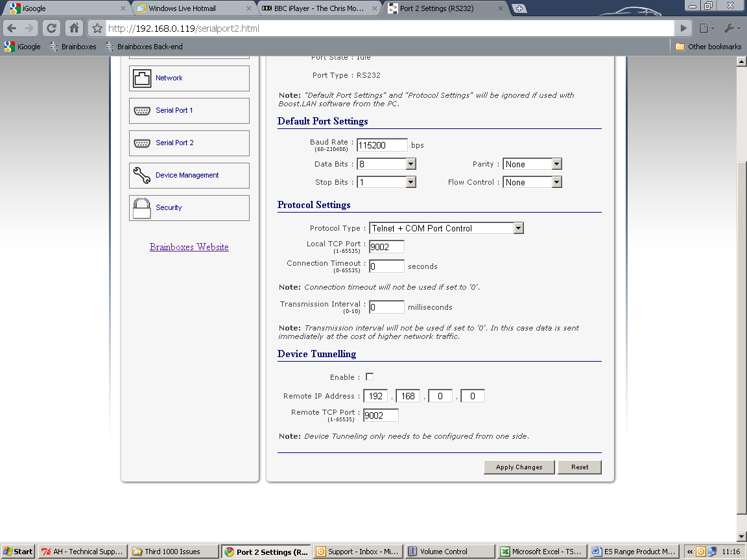
Task: Open the Protocol Type dropdown
Action: [517, 227]
